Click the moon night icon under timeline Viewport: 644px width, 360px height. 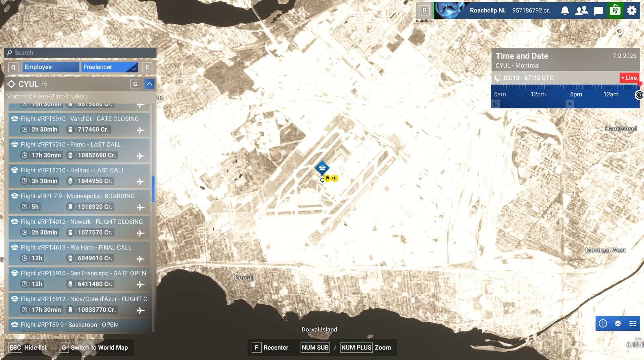pos(496,104)
